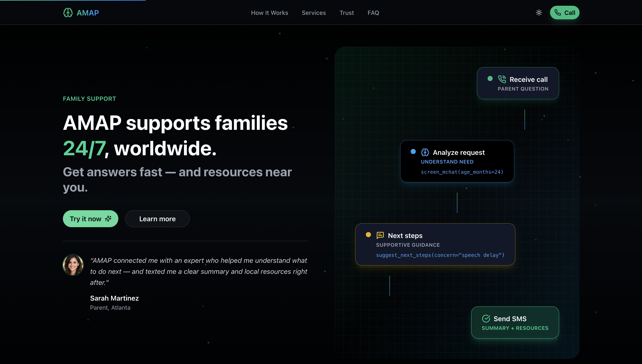Click the screen_mchat code snippet text
642x364 pixels.
coord(462,172)
